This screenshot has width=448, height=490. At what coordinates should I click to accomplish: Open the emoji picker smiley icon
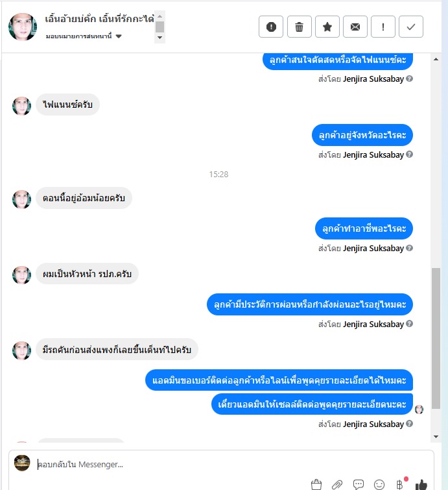(x=379, y=485)
